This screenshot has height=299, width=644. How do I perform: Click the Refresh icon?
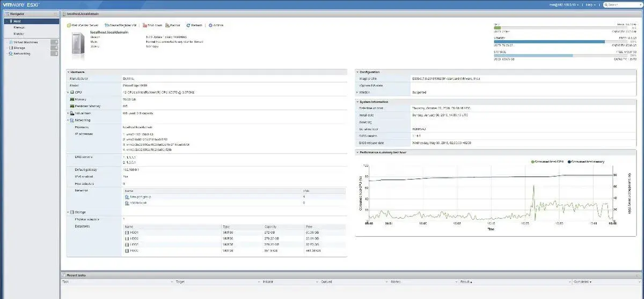tap(188, 25)
